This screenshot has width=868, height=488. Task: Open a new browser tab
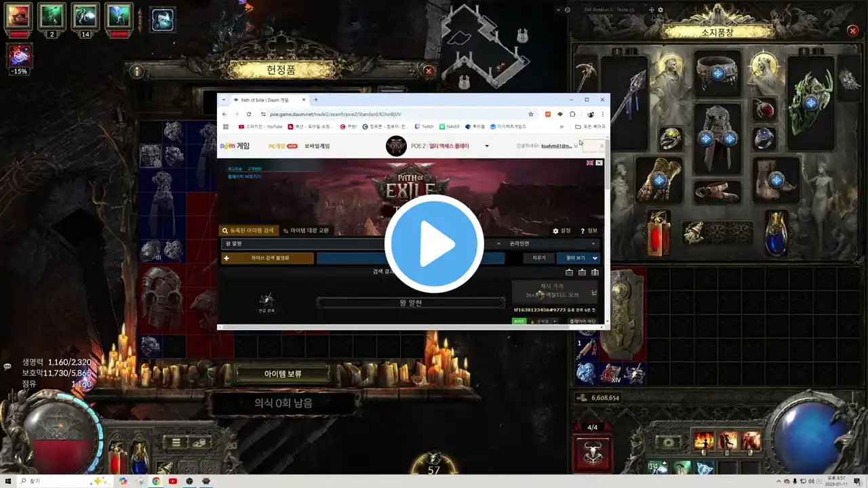316,100
